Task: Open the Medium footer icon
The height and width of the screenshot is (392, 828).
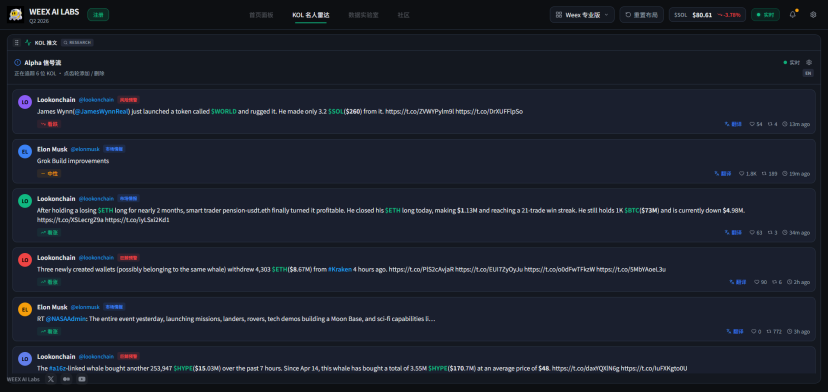Action: tap(66, 379)
